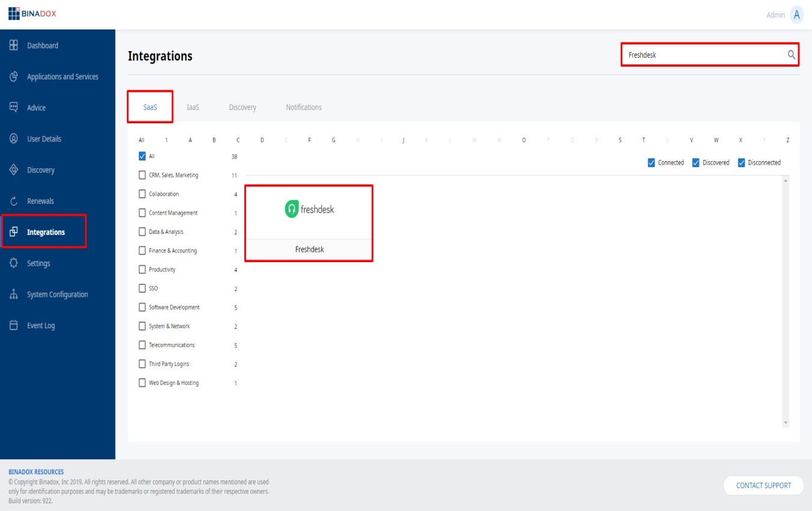Switch to the Discovery tab
Viewport: 812px width, 511px height.
click(x=242, y=108)
